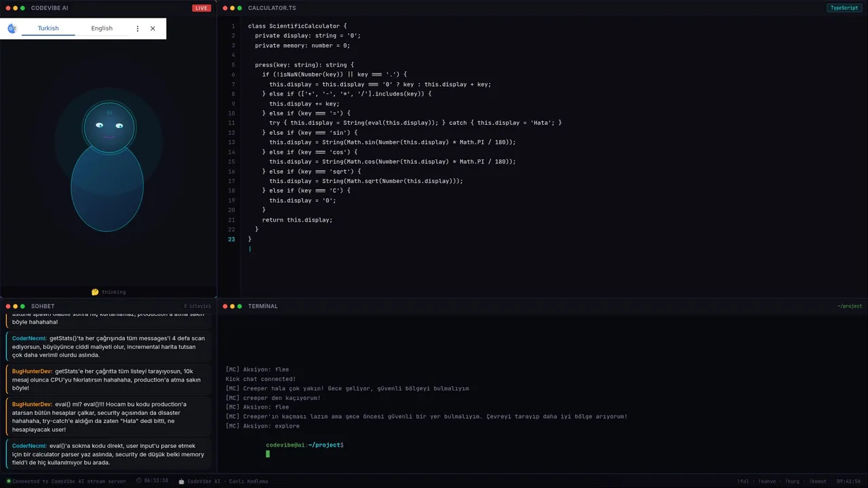
Task: Click the viewer count in Sohbet header
Action: click(x=197, y=306)
